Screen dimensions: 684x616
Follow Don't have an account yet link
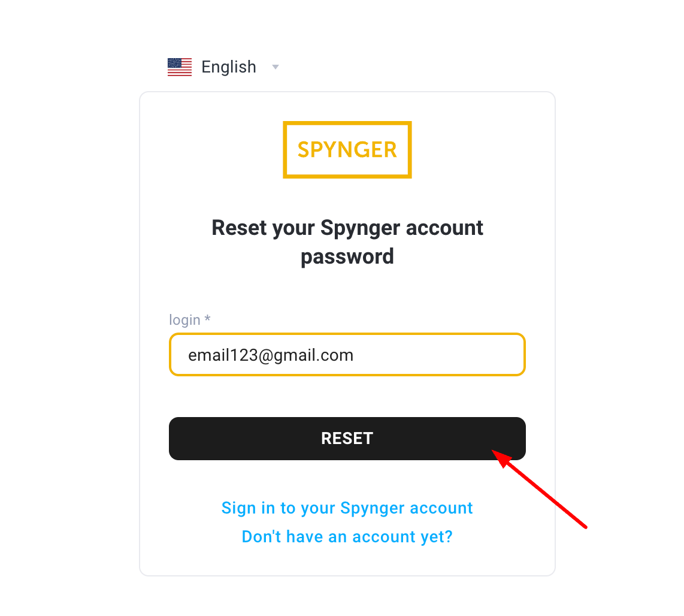(347, 536)
